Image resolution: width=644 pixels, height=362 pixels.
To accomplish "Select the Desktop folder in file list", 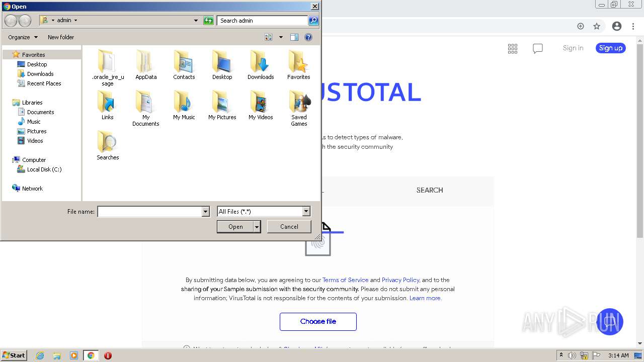I will [222, 64].
